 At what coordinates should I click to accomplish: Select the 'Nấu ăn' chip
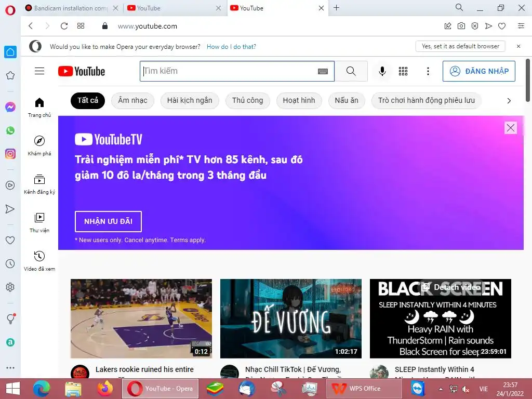(347, 101)
